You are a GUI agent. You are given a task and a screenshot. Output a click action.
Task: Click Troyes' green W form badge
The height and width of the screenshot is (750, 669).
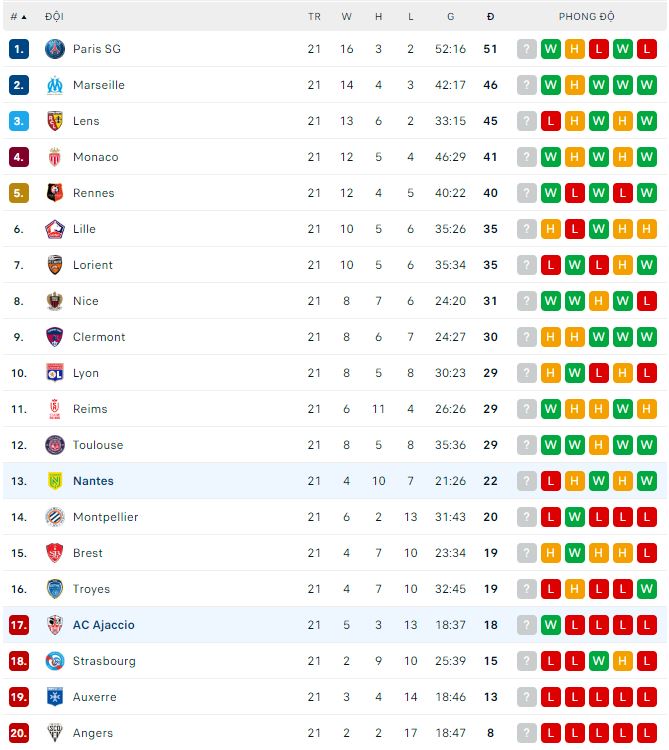point(647,589)
